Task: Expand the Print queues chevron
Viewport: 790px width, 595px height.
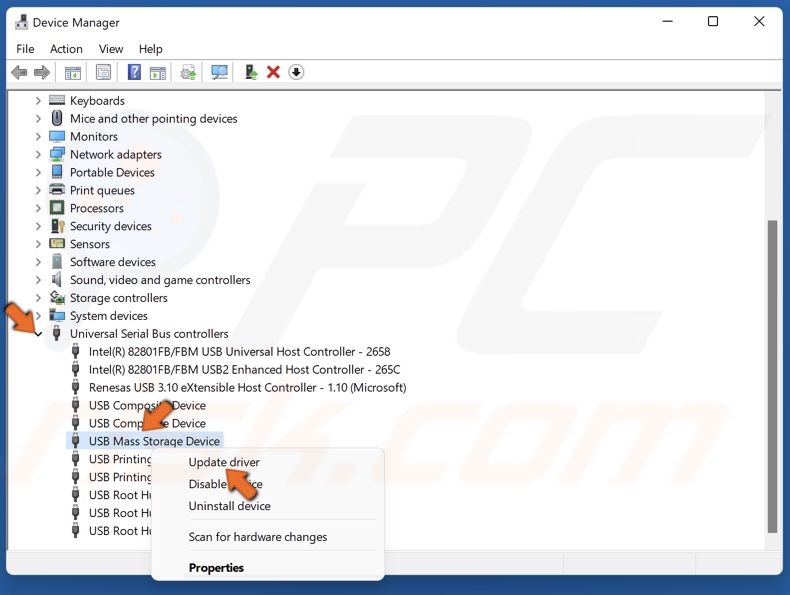Action: (x=38, y=190)
